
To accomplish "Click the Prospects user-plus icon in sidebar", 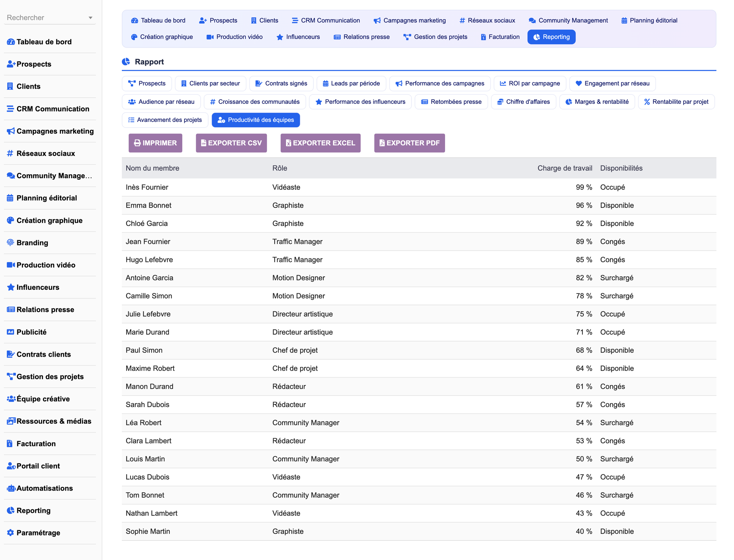I will [x=11, y=64].
